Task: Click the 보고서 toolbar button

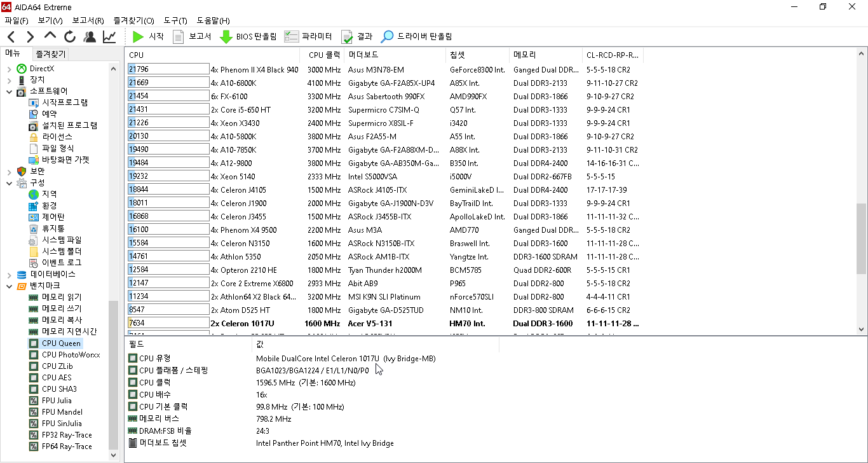Action: 192,37
